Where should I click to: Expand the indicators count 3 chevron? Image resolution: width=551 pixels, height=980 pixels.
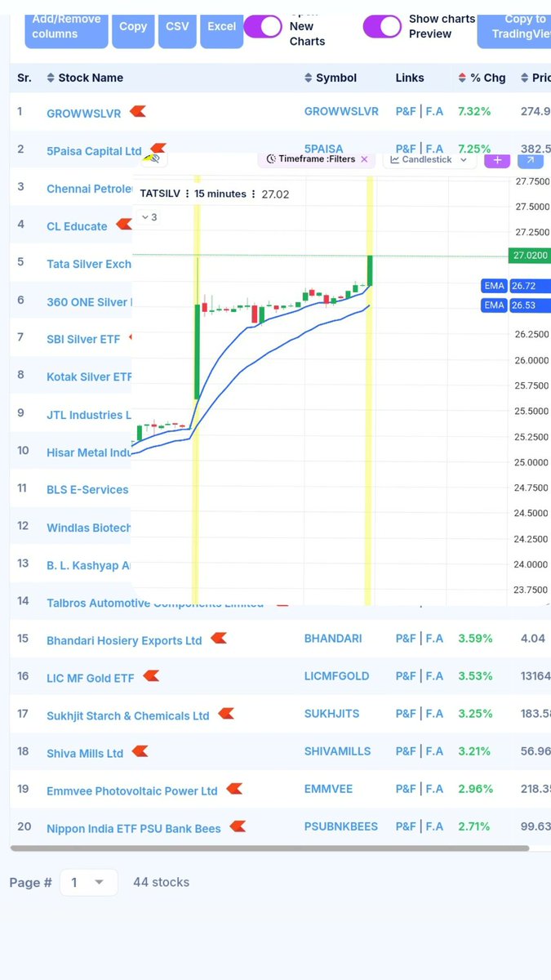(145, 217)
